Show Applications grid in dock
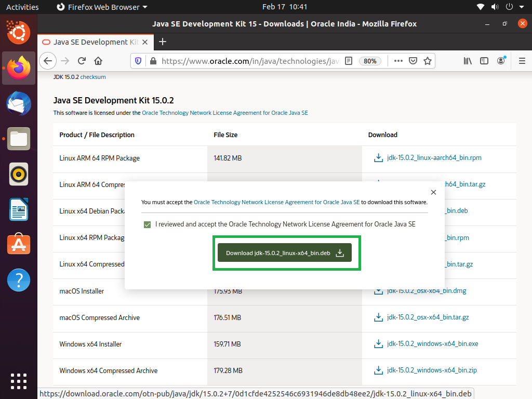Image resolution: width=532 pixels, height=399 pixels. 19,381
